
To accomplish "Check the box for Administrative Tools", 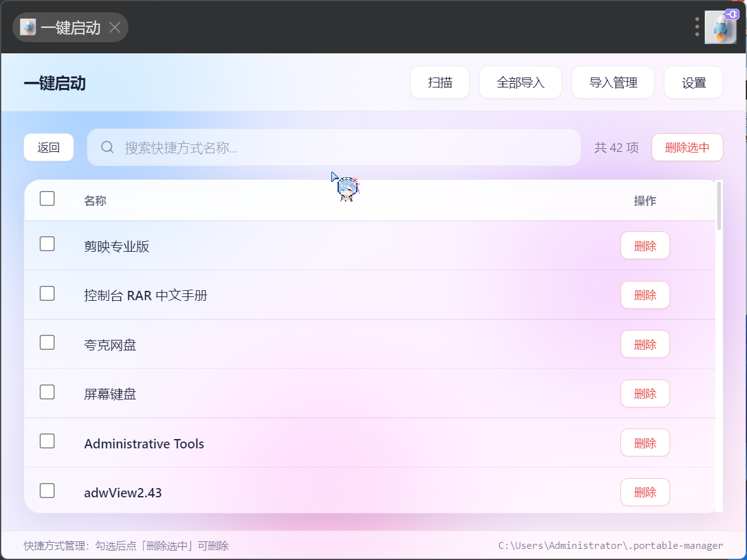I will (x=47, y=441).
